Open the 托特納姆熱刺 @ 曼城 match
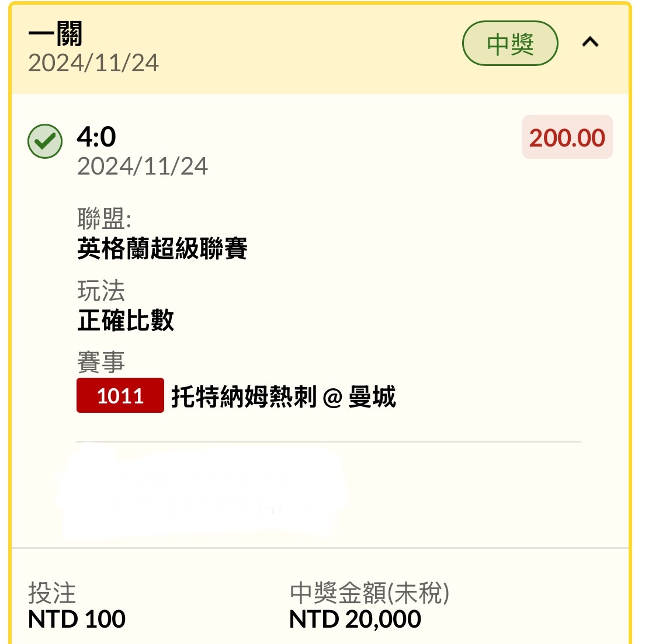Image resolution: width=652 pixels, height=644 pixels. 283,397
